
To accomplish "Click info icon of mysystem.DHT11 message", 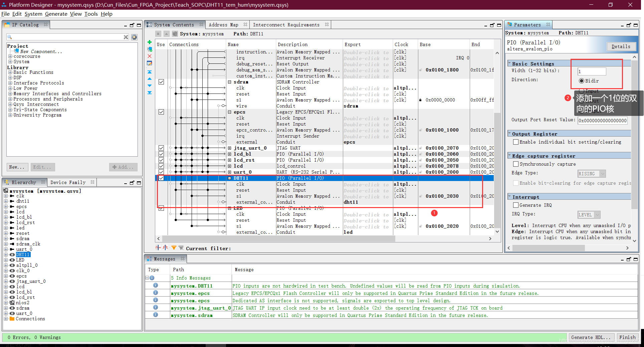I will [156, 286].
